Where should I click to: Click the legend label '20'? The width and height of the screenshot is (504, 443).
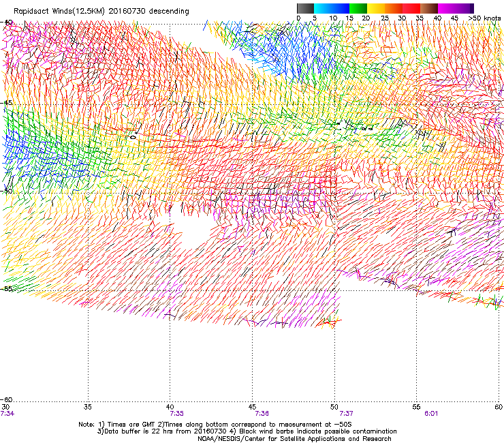pyautogui.click(x=366, y=18)
